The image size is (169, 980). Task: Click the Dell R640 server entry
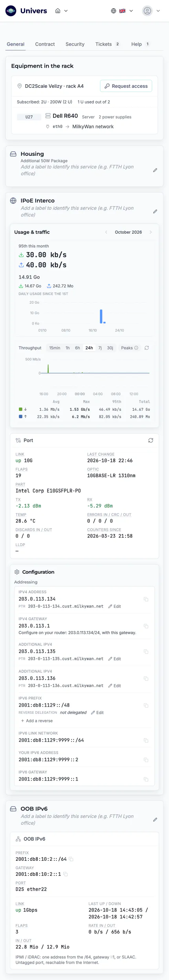(65, 116)
